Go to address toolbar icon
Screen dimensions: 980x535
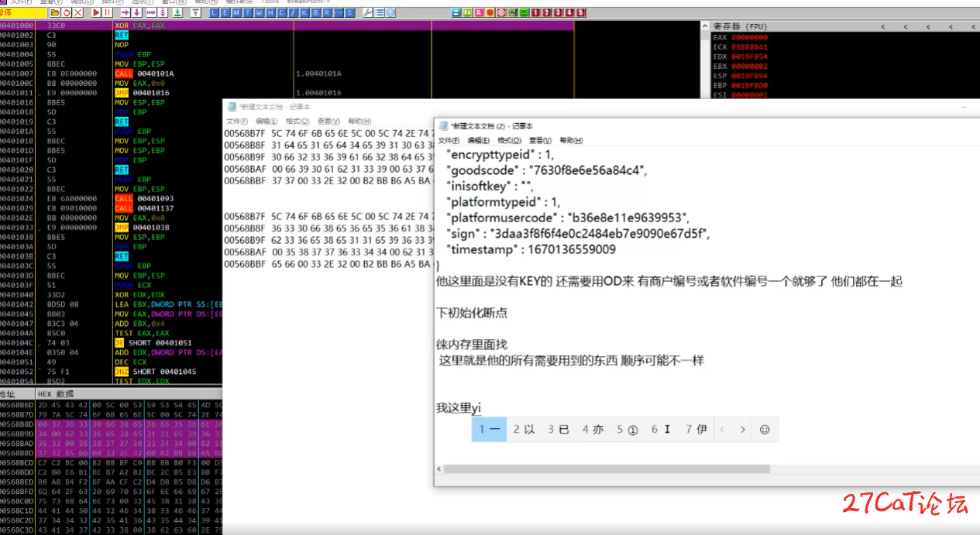pyautogui.click(x=195, y=12)
